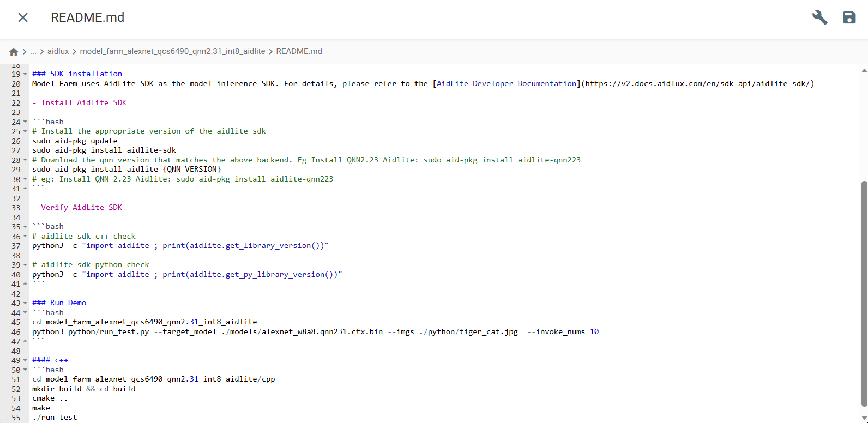Click the AidLite docs URL in line 20
Viewport: 868px width, 423px height.
click(x=697, y=83)
